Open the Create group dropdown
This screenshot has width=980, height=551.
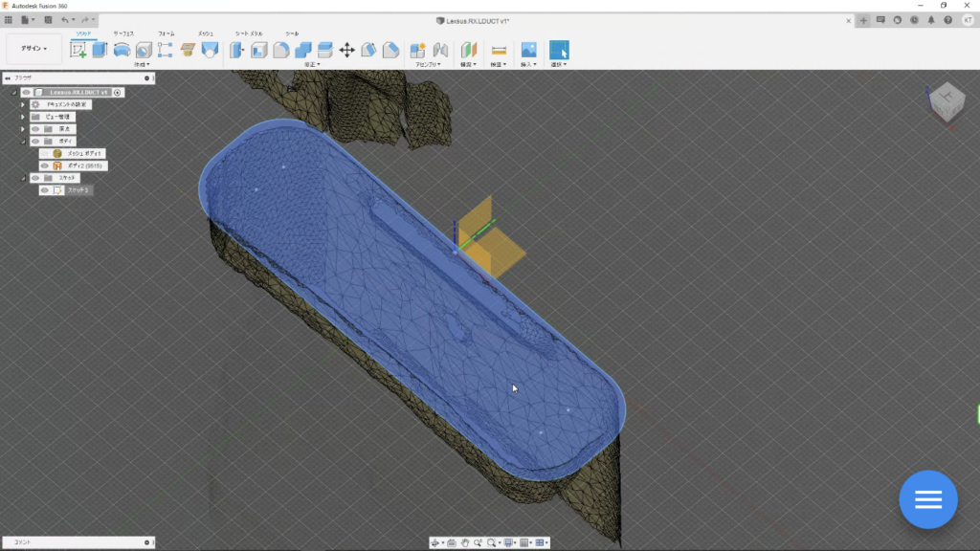(142, 64)
